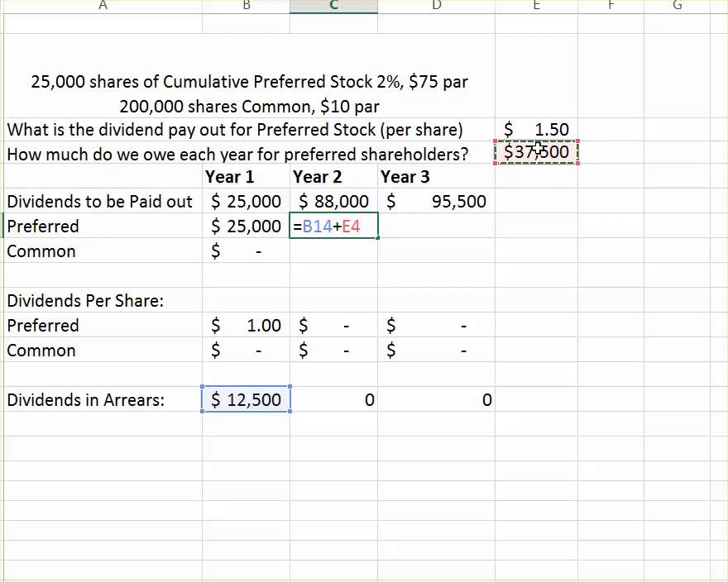Select column D header
This screenshot has width=728, height=582.
click(x=437, y=6)
